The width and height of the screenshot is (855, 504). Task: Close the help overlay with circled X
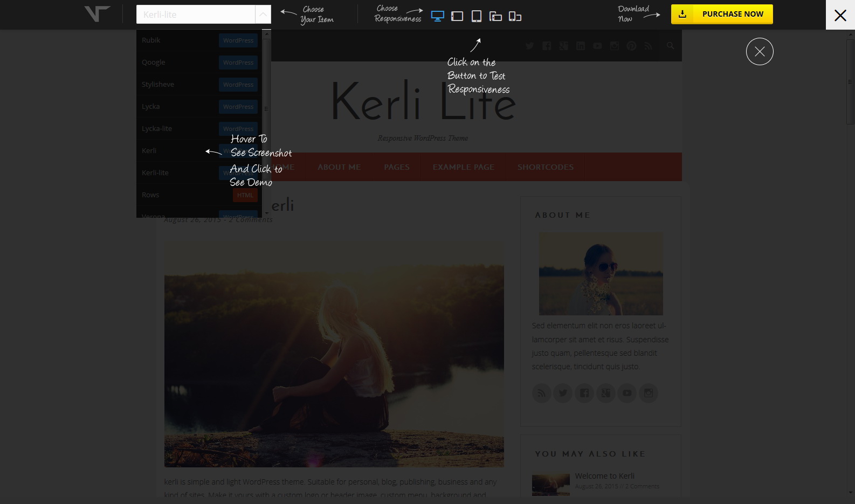760,52
